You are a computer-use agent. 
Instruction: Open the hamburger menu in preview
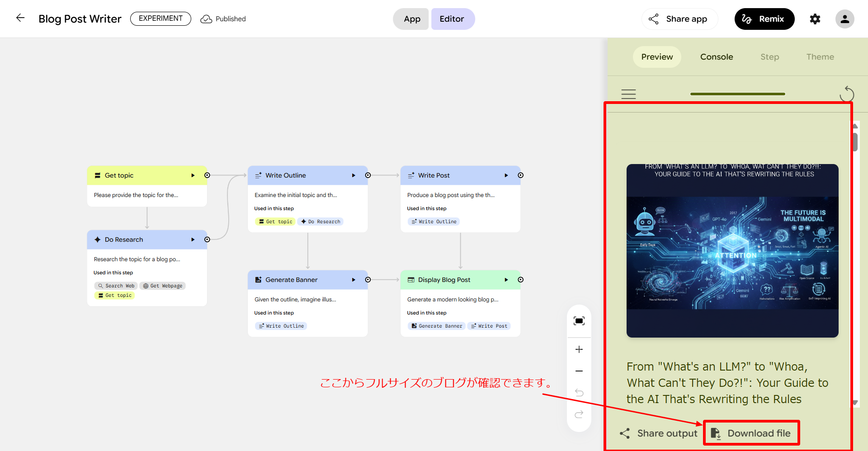point(628,94)
